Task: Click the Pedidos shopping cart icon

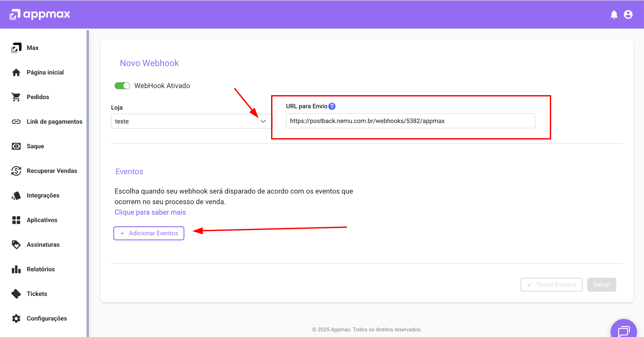Action: 16,97
